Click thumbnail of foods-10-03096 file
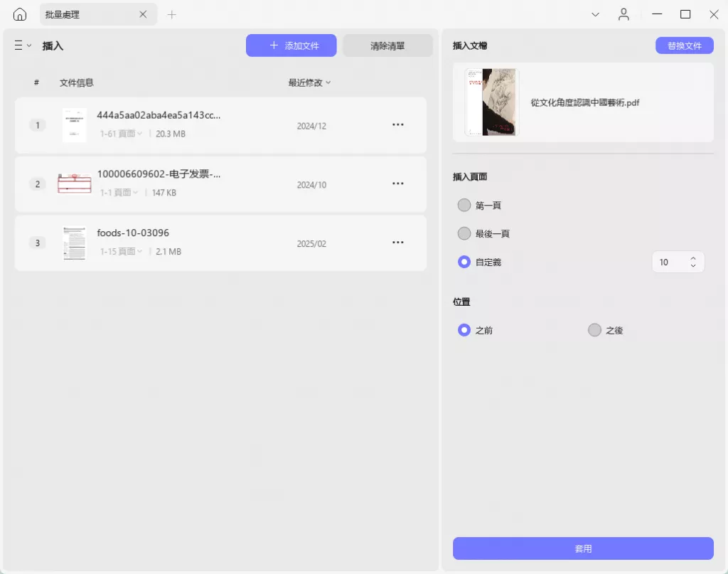Viewport: 728px width, 574px height. (74, 243)
